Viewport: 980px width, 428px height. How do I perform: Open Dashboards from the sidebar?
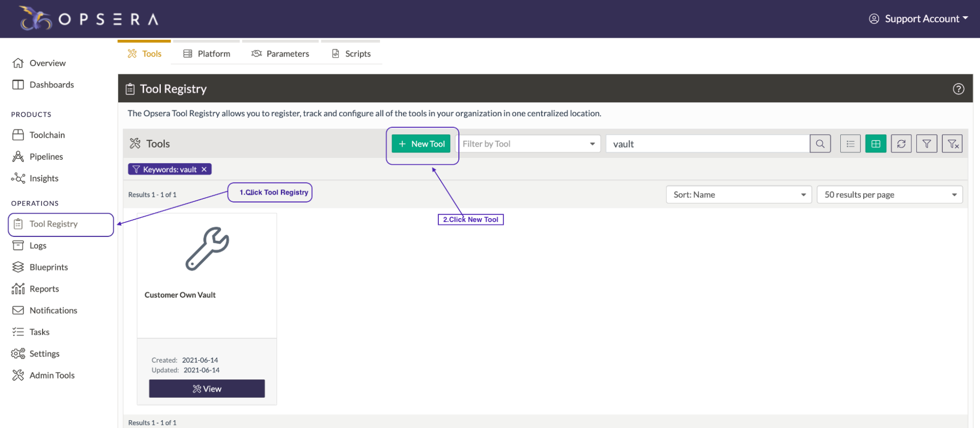[x=43, y=84]
